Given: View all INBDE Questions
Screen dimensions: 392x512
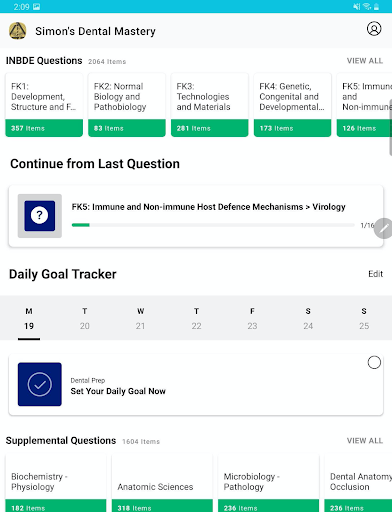Looking at the screenshot, I should click(x=365, y=61).
